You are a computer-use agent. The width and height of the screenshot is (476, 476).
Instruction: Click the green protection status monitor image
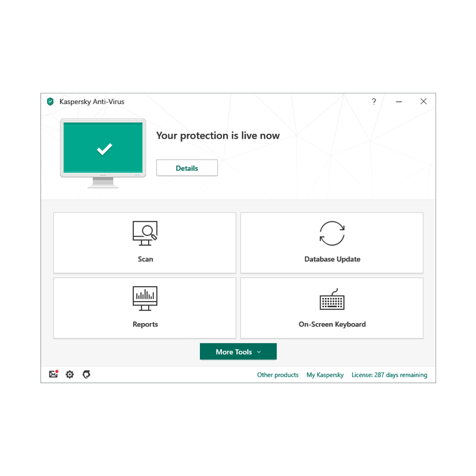coord(103,153)
